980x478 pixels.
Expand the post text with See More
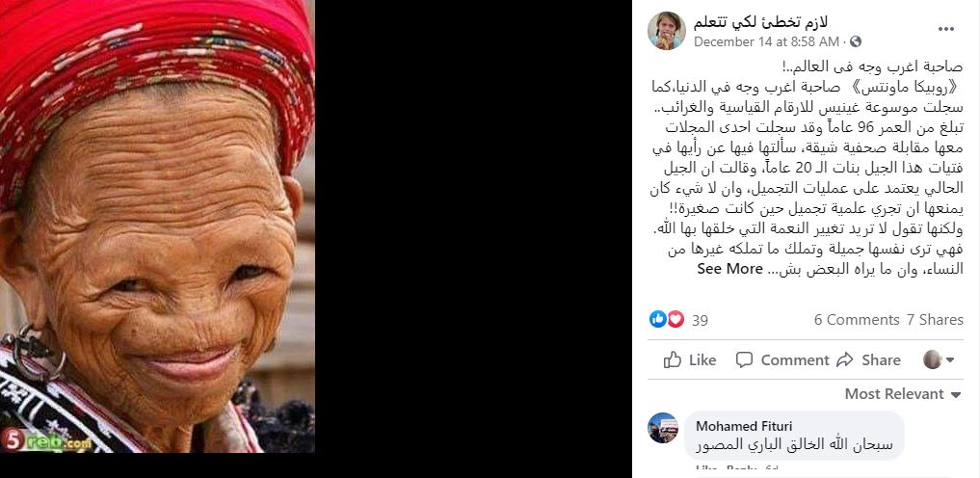click(729, 269)
